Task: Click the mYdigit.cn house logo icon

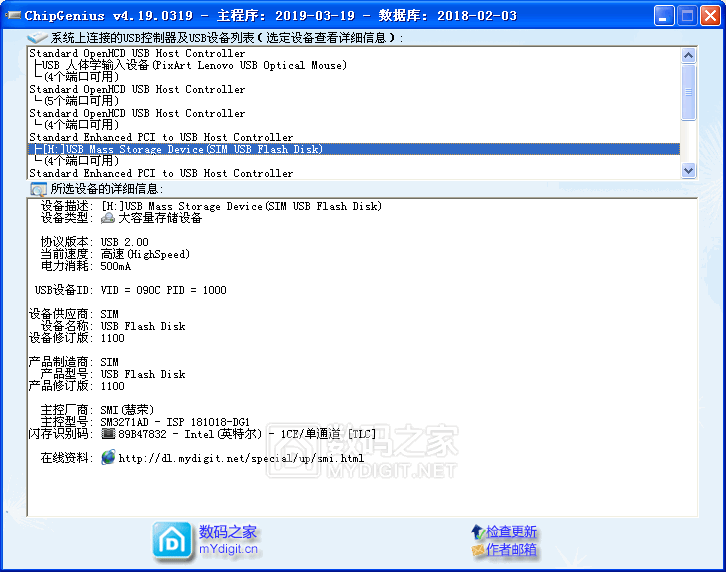Action: pyautogui.click(x=171, y=540)
